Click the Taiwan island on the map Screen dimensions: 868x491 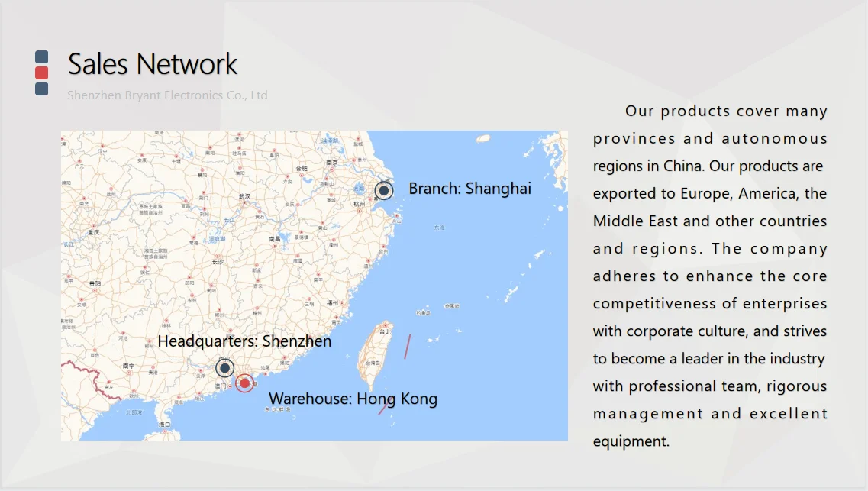click(375, 356)
